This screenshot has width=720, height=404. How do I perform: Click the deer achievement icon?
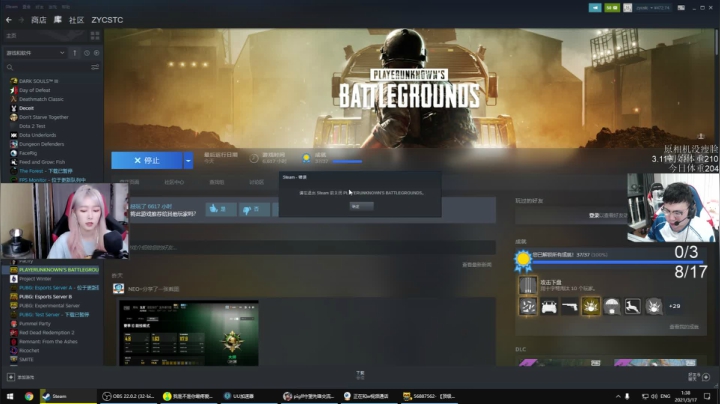click(632, 306)
